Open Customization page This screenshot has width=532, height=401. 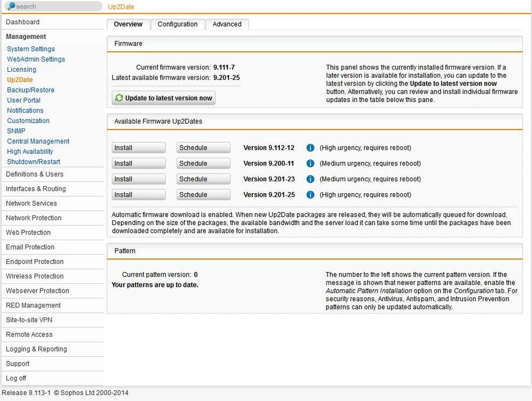[28, 121]
